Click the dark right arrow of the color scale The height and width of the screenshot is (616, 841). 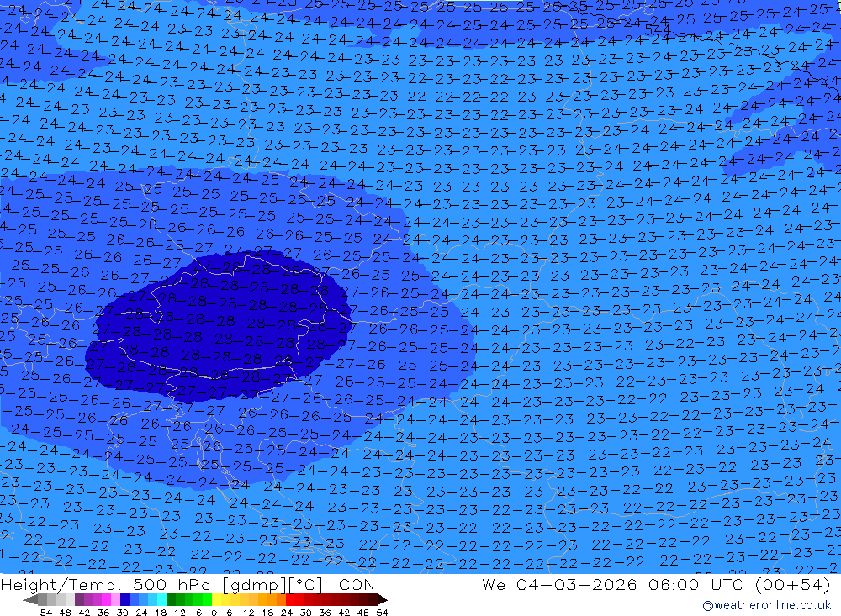point(382,599)
